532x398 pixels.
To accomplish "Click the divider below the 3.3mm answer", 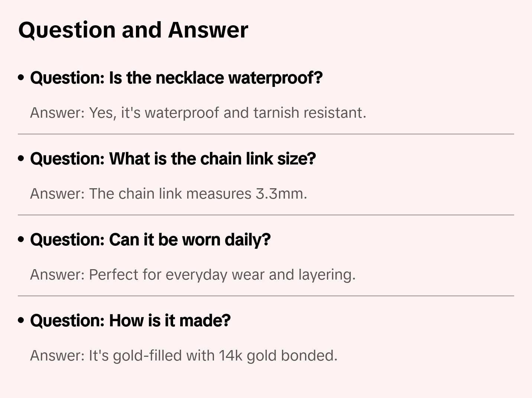I will tap(266, 215).
